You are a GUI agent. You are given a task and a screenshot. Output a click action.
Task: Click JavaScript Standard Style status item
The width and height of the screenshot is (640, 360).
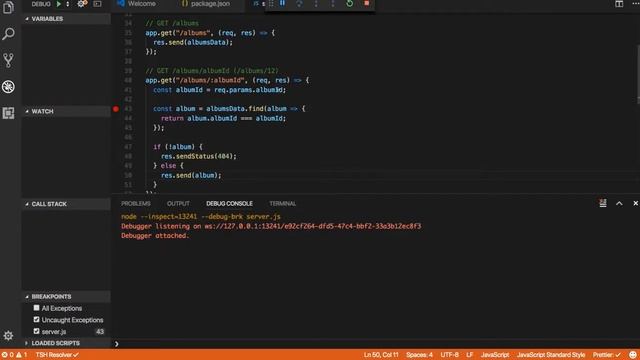551,355
